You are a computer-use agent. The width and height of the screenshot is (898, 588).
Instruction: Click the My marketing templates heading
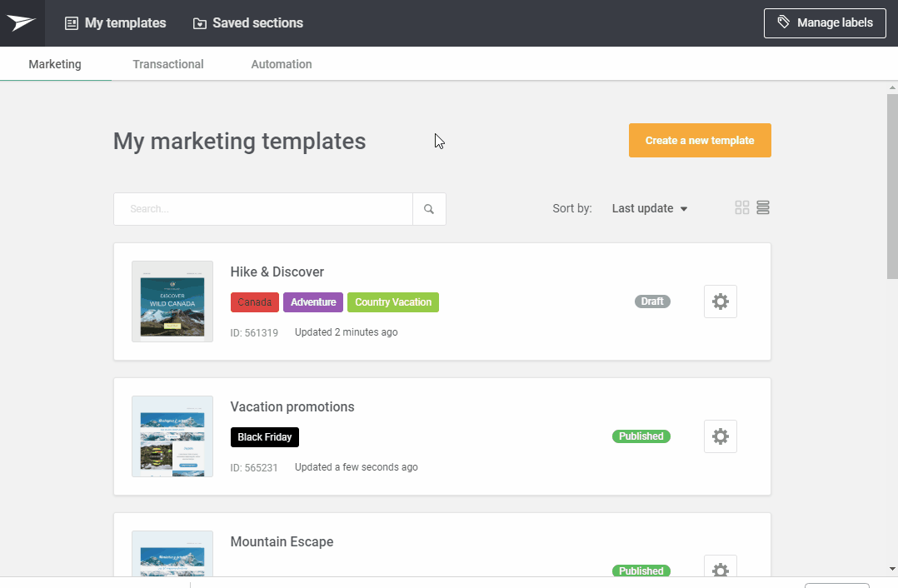click(x=239, y=142)
